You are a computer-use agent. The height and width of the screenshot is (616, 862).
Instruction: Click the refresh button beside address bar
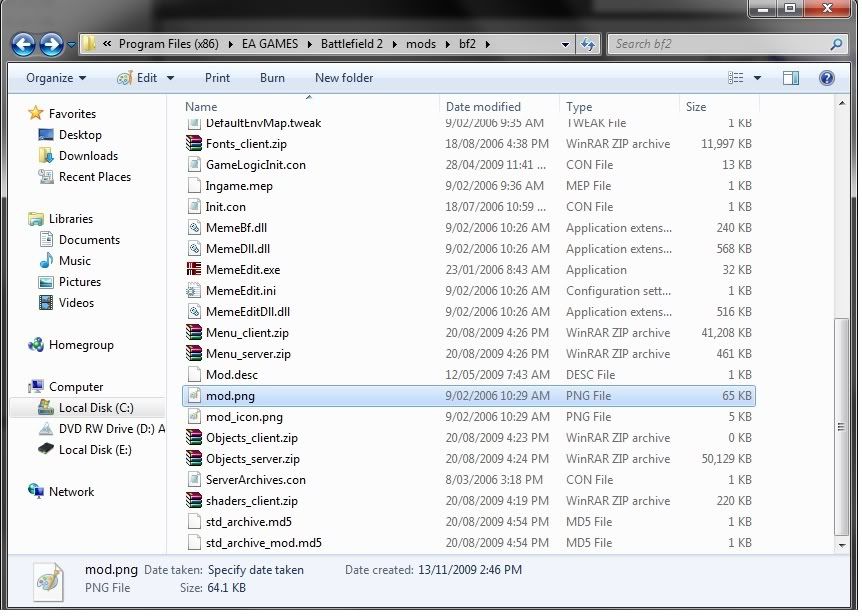[x=589, y=44]
